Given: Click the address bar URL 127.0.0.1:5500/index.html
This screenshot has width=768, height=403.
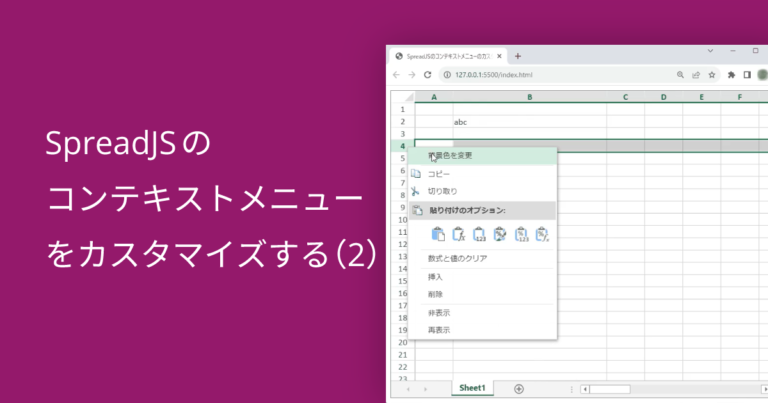Looking at the screenshot, I should 494,75.
